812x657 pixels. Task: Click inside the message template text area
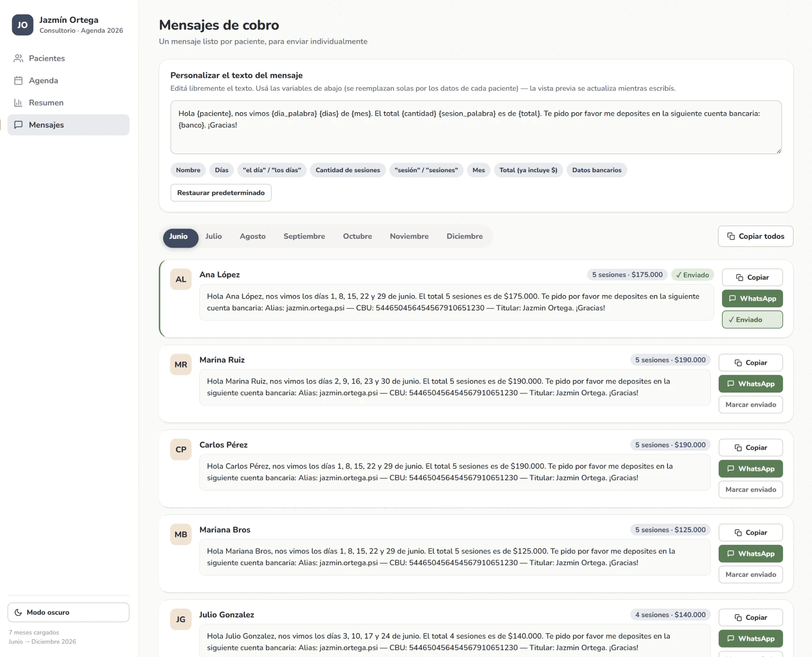[476, 127]
